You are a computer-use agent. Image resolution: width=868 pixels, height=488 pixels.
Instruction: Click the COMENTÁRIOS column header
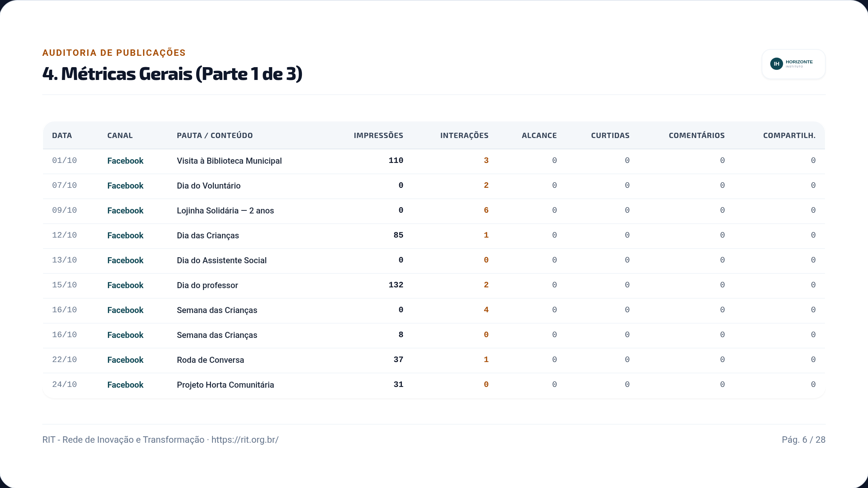click(697, 135)
